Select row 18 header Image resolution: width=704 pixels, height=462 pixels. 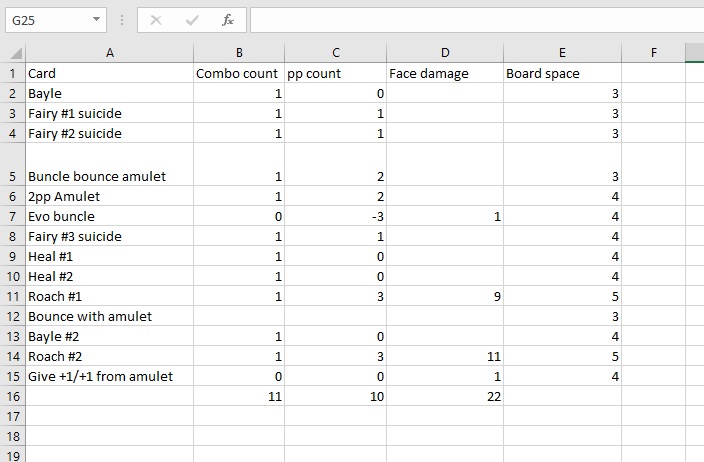[13, 436]
